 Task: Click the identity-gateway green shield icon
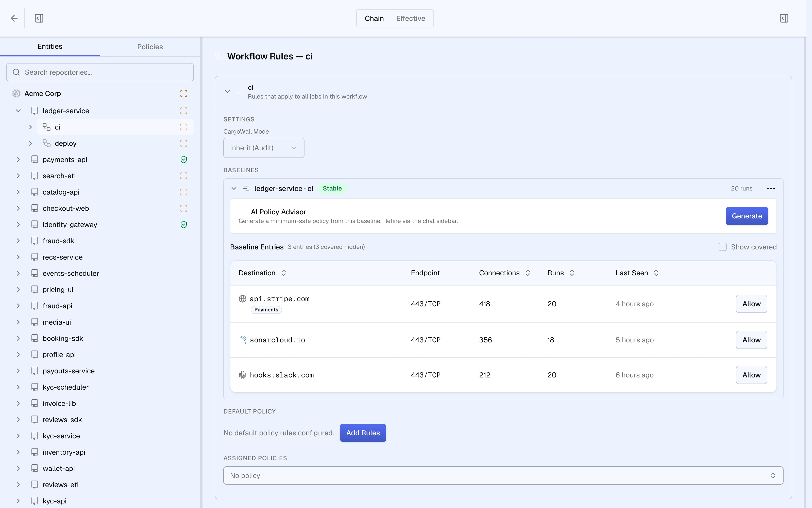tap(183, 225)
